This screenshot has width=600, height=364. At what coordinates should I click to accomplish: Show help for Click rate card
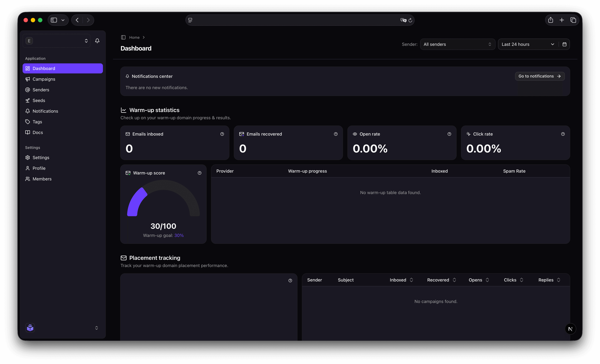pyautogui.click(x=563, y=134)
